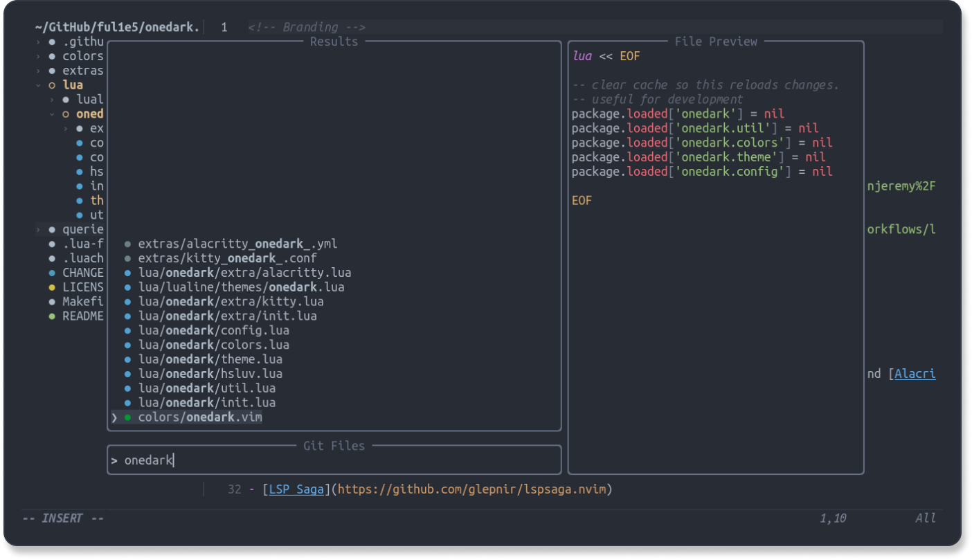Select the lua/onedark/util.lua result

tap(207, 388)
